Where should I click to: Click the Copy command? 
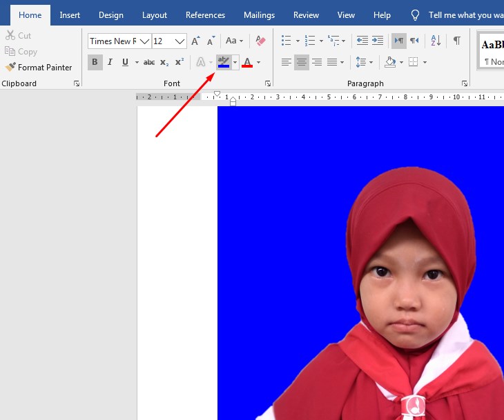click(x=21, y=51)
